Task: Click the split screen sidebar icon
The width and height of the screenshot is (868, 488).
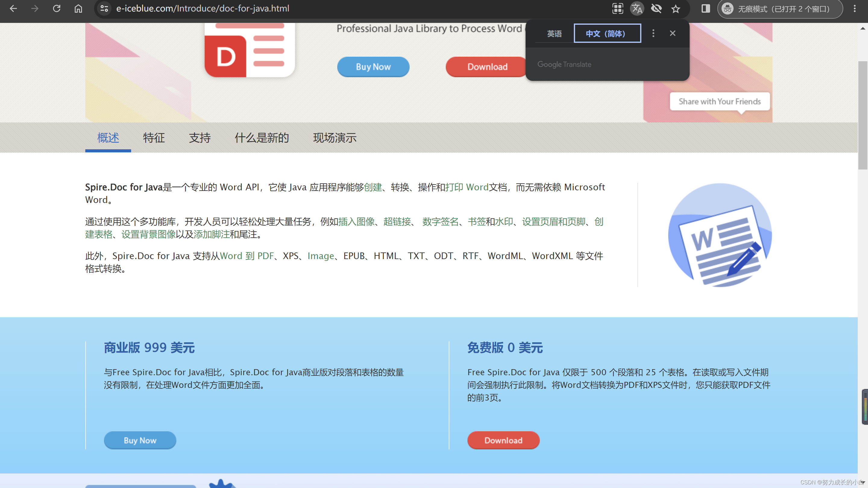Action: (x=705, y=9)
